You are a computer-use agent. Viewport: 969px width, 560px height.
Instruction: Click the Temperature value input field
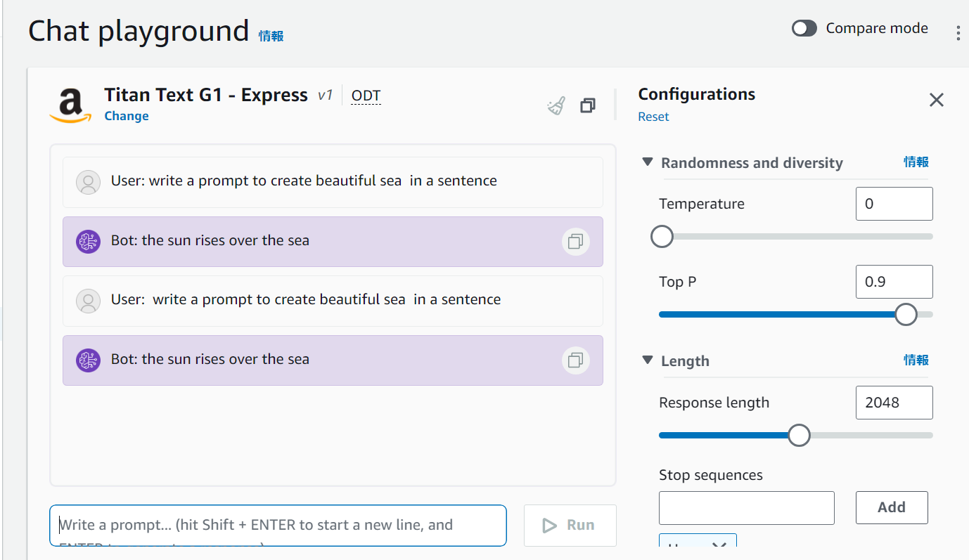pyautogui.click(x=894, y=204)
